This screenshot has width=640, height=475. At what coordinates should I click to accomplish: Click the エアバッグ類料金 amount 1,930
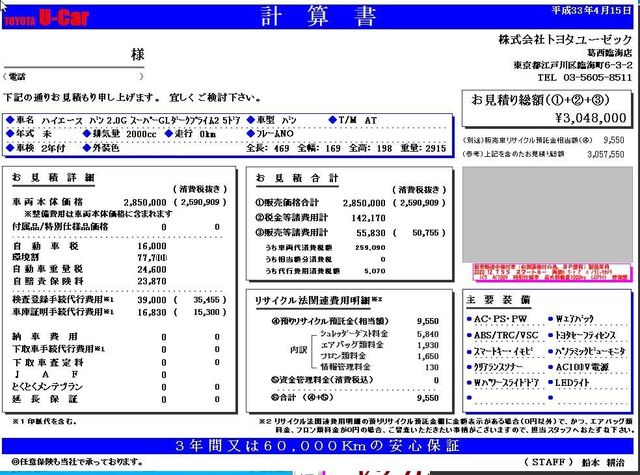pyautogui.click(x=428, y=345)
